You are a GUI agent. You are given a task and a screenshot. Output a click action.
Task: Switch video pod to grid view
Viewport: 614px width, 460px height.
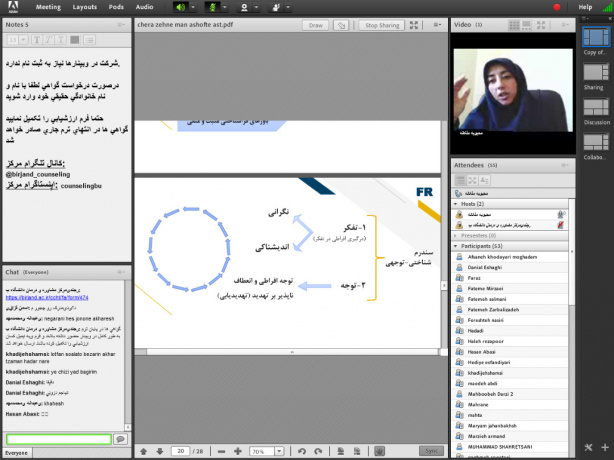click(x=514, y=25)
